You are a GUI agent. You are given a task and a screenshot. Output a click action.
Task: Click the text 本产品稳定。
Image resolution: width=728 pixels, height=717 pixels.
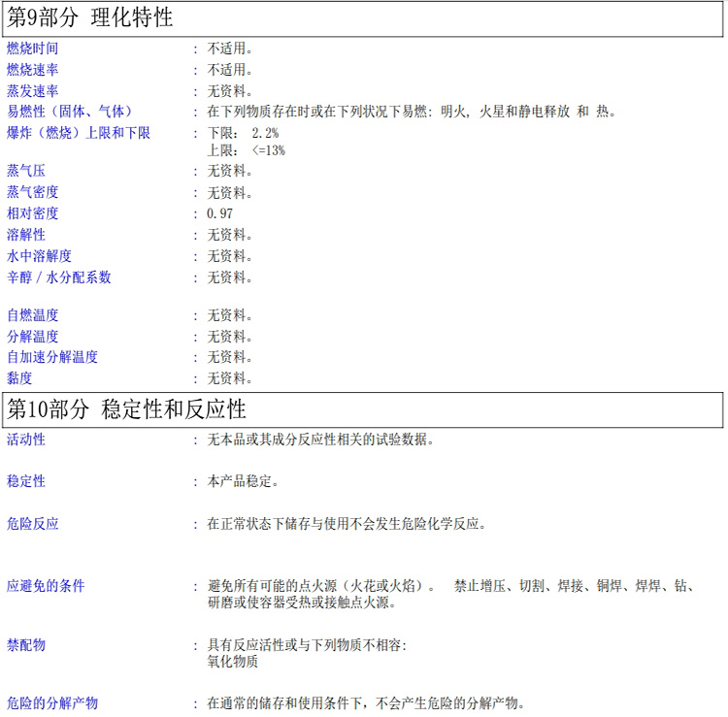pyautogui.click(x=244, y=481)
